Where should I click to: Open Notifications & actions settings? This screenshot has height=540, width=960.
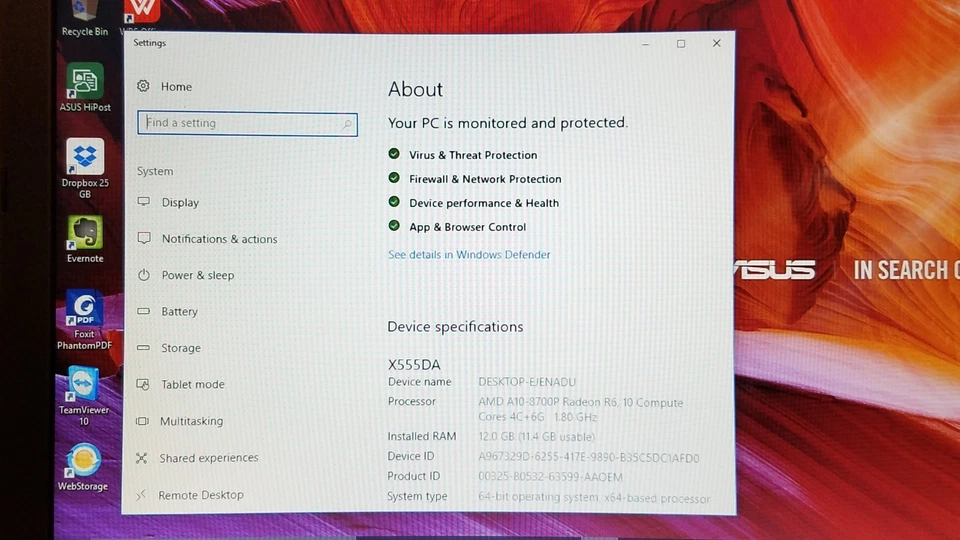pyautogui.click(x=219, y=239)
